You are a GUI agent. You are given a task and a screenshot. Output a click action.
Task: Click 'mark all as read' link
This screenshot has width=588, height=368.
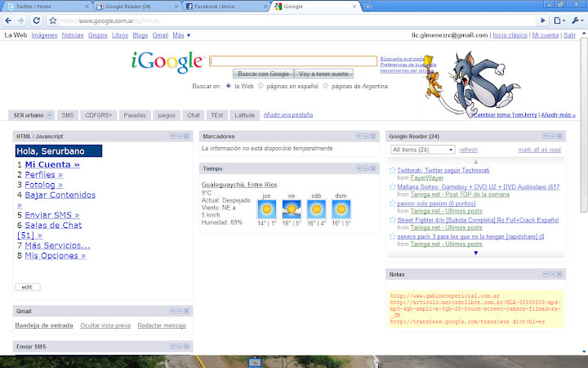tap(539, 150)
